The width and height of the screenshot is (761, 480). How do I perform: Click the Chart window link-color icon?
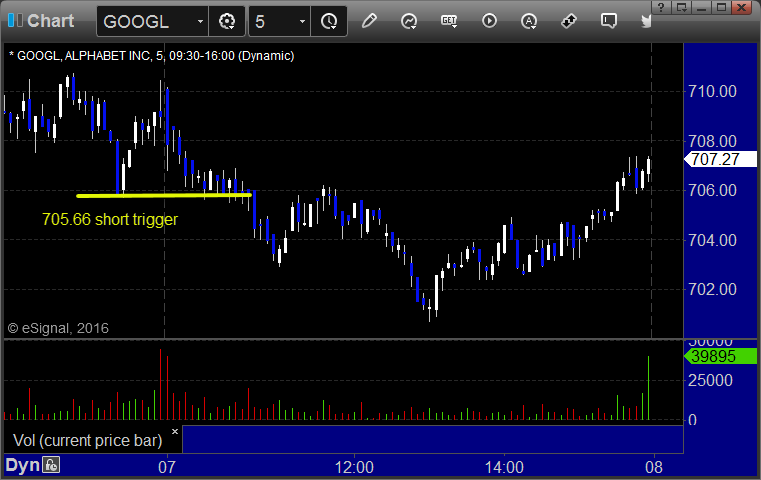click(x=15, y=20)
